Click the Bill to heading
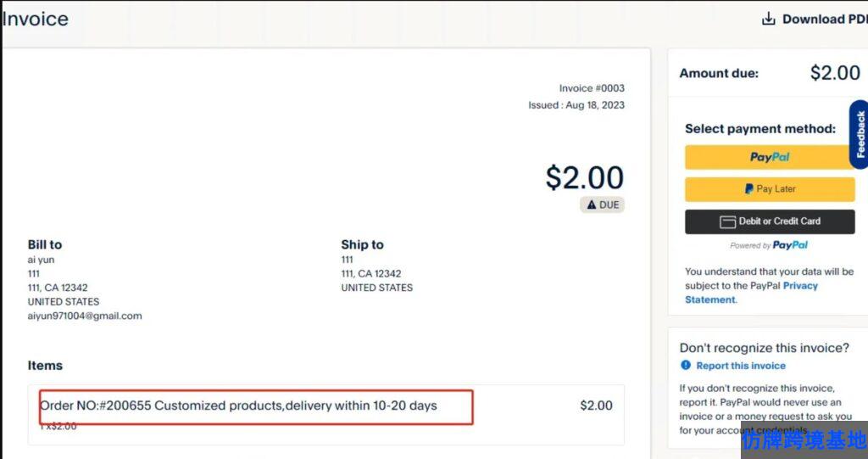Viewport: 868px width, 459px height. pyautogui.click(x=45, y=244)
